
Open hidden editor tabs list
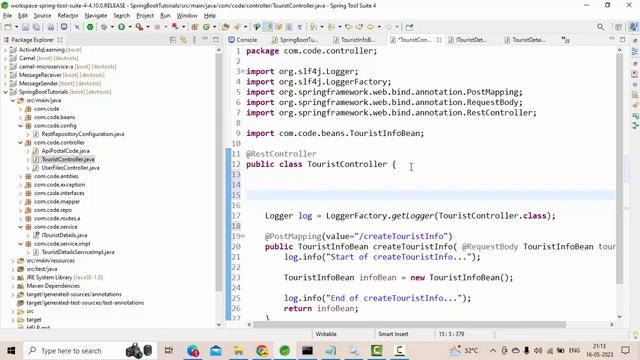(x=565, y=40)
